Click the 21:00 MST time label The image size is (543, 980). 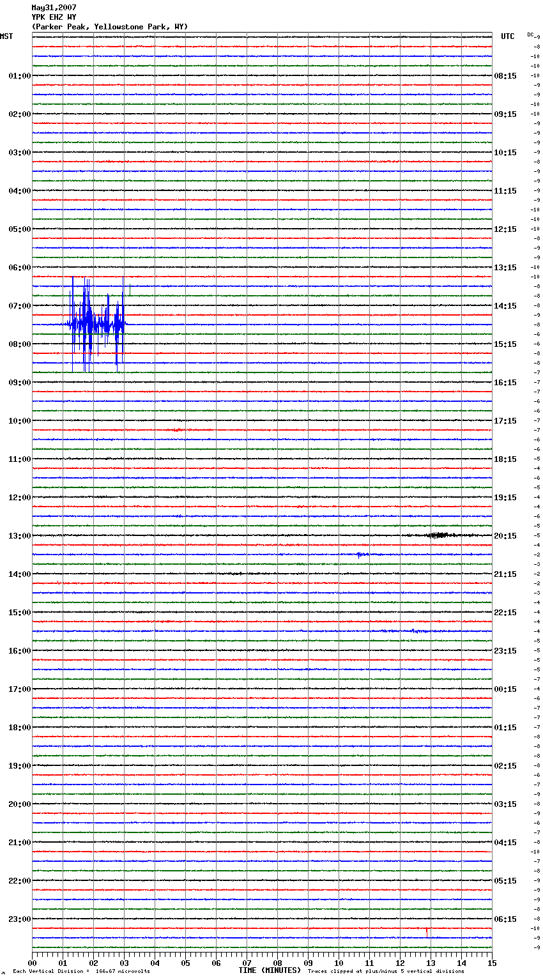(x=20, y=843)
